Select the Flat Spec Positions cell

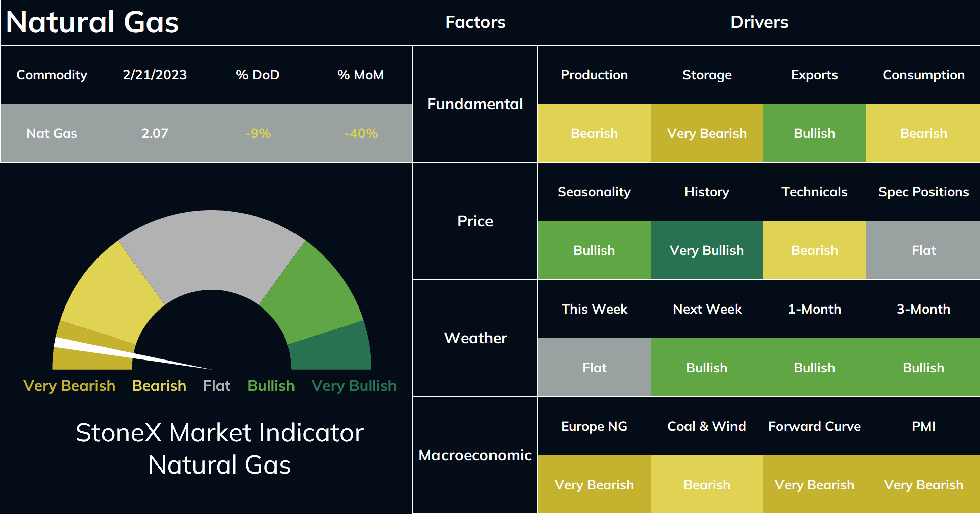click(x=923, y=250)
